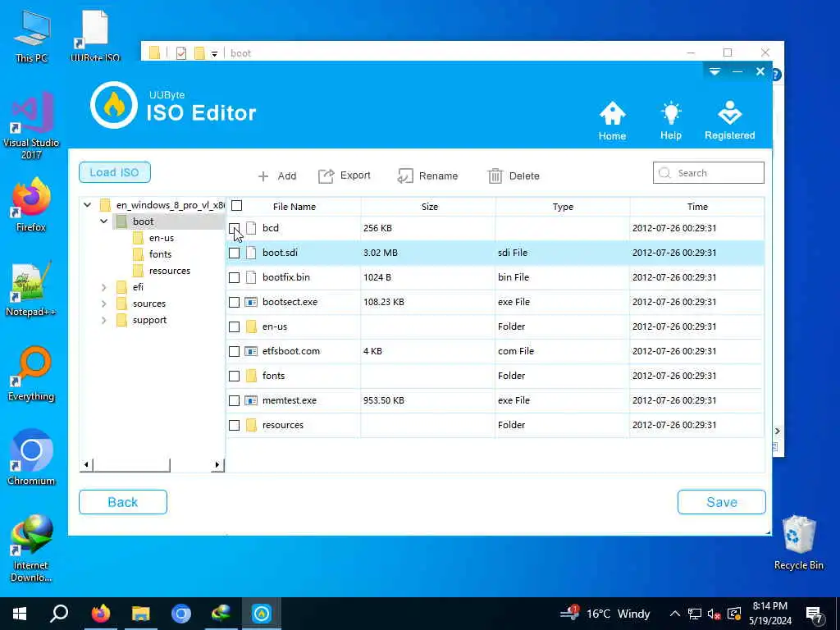Open the Chromium desktop shortcut

click(31, 458)
